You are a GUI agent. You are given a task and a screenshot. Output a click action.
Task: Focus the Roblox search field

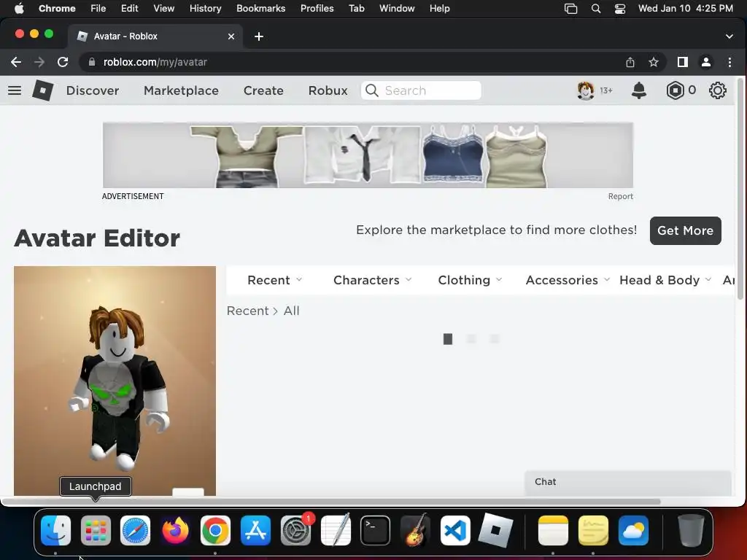(x=421, y=90)
